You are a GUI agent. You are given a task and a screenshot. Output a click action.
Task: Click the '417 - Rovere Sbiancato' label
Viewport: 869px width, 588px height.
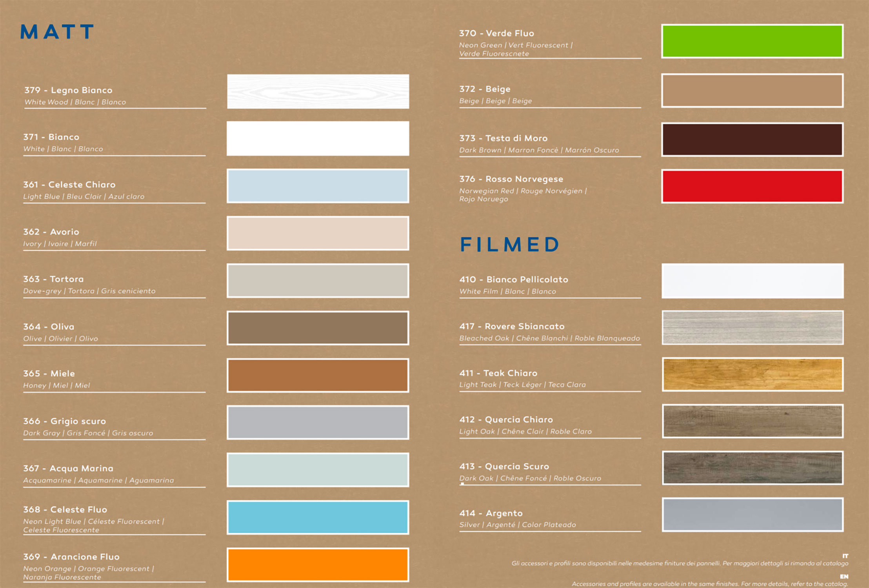tap(512, 326)
